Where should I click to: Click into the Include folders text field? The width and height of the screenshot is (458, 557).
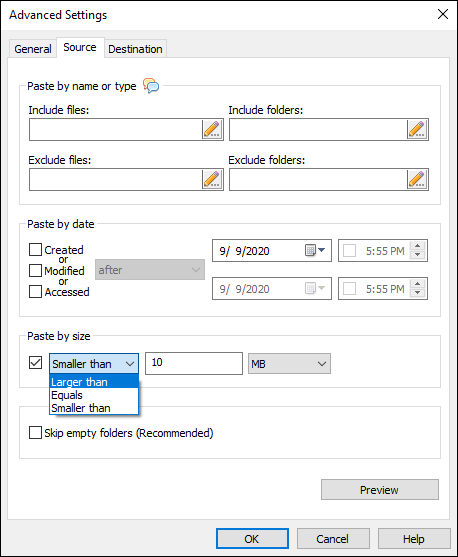click(318, 129)
